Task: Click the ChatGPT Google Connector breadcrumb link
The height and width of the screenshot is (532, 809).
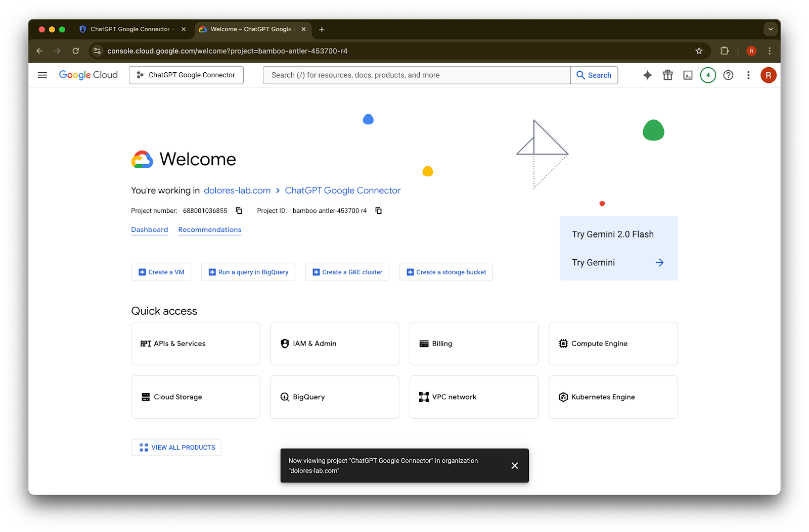Action: (x=343, y=190)
